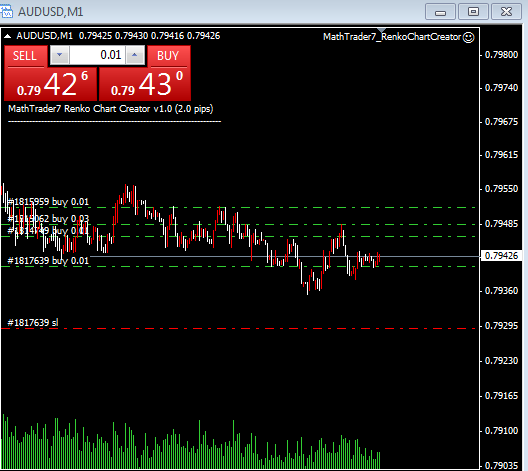Minimize the AUDUSD,M1 chart window
The image size is (528, 471).
[x=440, y=12]
